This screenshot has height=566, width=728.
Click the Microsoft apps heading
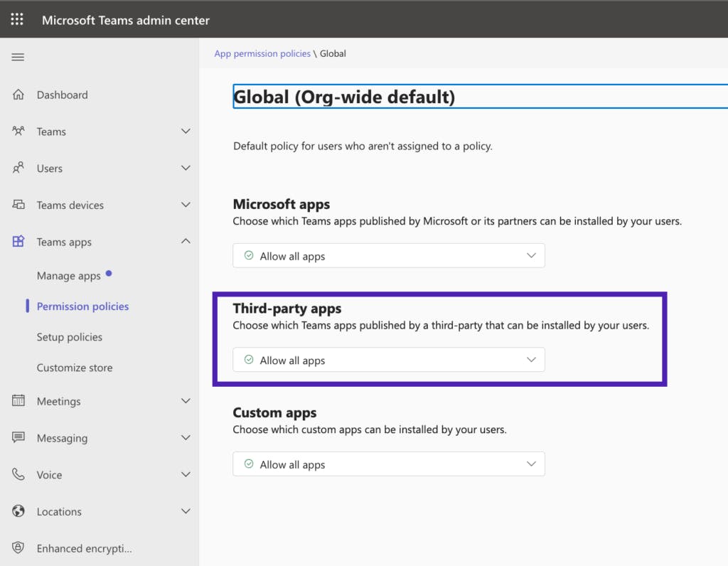pyautogui.click(x=282, y=204)
